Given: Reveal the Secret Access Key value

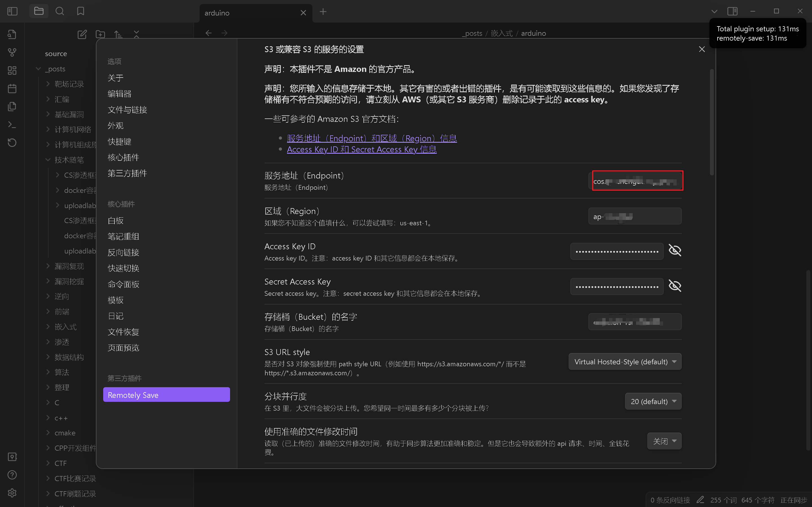Looking at the screenshot, I should (674, 286).
